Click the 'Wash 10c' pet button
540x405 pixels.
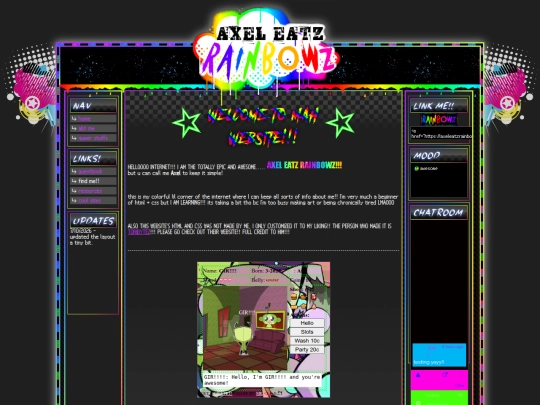(307, 341)
